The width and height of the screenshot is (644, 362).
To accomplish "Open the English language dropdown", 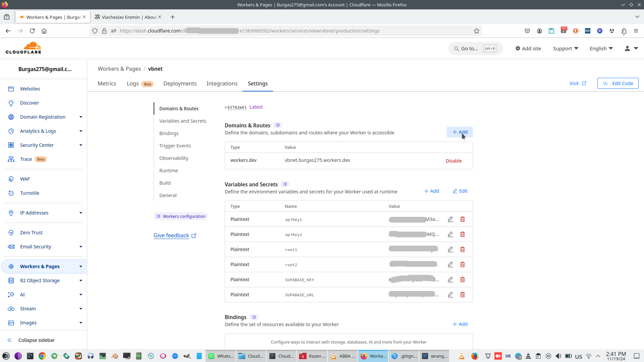I will pyautogui.click(x=601, y=49).
